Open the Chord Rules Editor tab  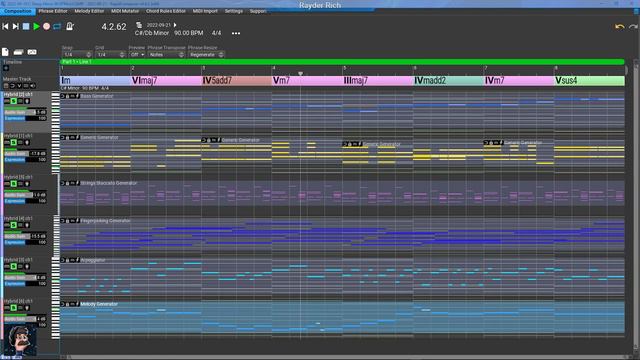[166, 11]
